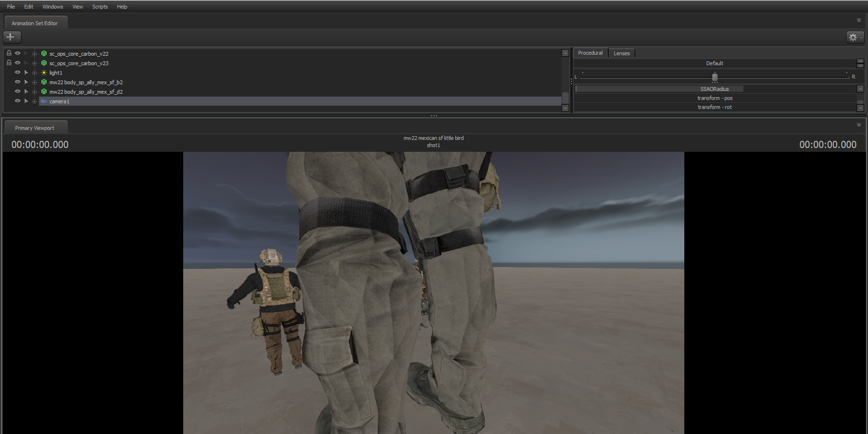Viewport: 868px width, 434px height.
Task: Click the green cube icon of sc_ops_core_carbon_v22
Action: pos(44,53)
